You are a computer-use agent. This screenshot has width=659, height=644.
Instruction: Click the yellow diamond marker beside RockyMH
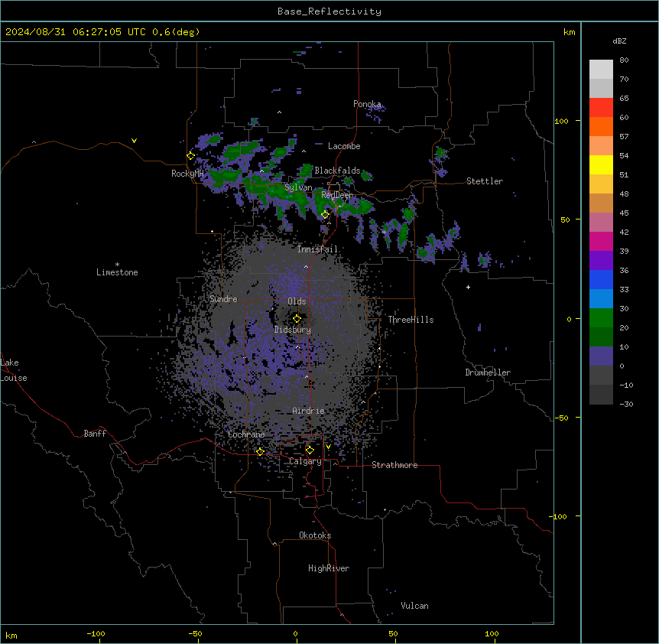point(190,156)
